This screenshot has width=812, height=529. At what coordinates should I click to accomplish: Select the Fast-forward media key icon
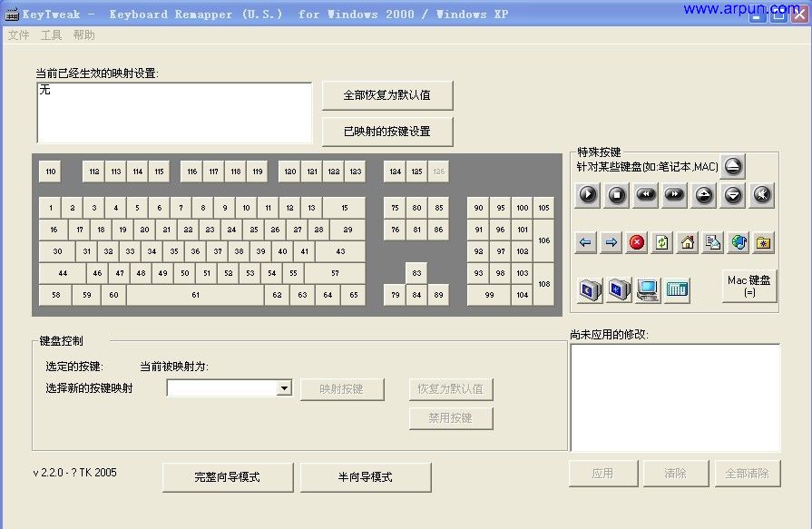tap(675, 195)
